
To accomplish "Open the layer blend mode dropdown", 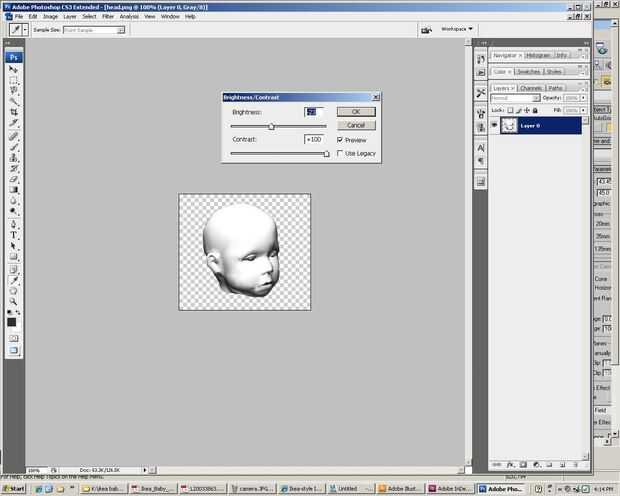I will click(x=515, y=98).
